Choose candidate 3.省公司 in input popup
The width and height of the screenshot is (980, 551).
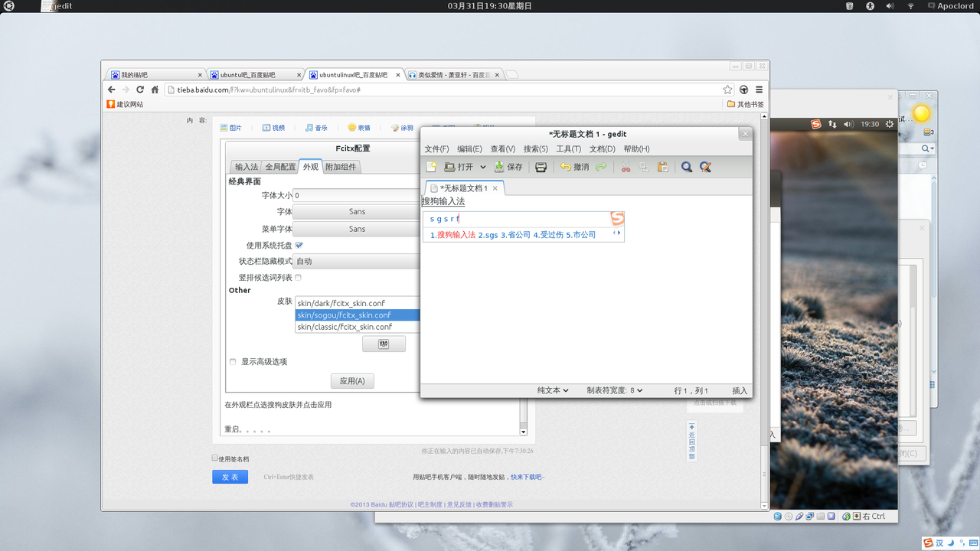515,235
